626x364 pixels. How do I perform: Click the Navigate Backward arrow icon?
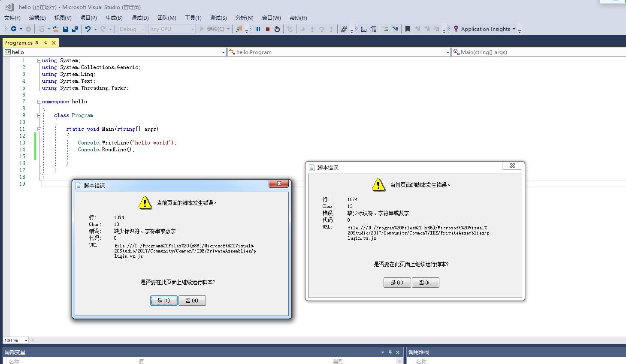14,29
